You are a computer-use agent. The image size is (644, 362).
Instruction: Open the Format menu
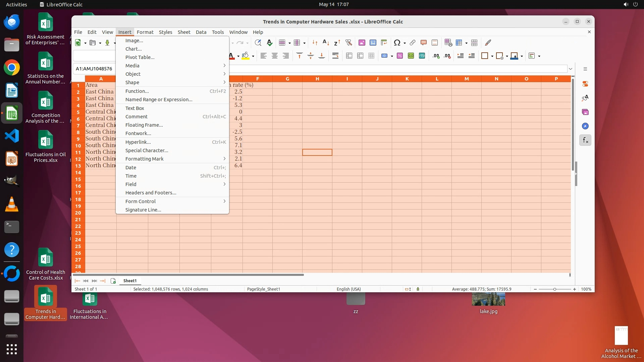coord(145,32)
